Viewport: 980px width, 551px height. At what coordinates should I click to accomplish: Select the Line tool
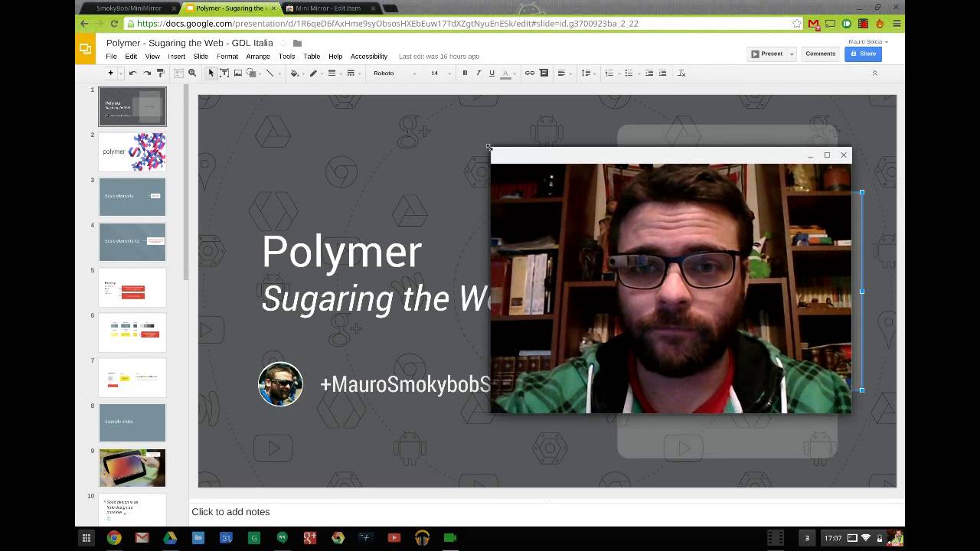[x=269, y=73]
